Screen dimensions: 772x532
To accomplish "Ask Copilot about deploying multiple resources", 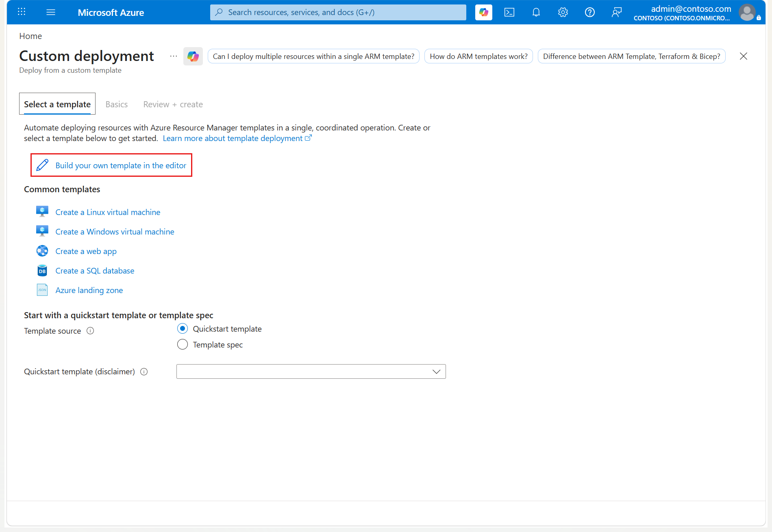I will click(313, 56).
